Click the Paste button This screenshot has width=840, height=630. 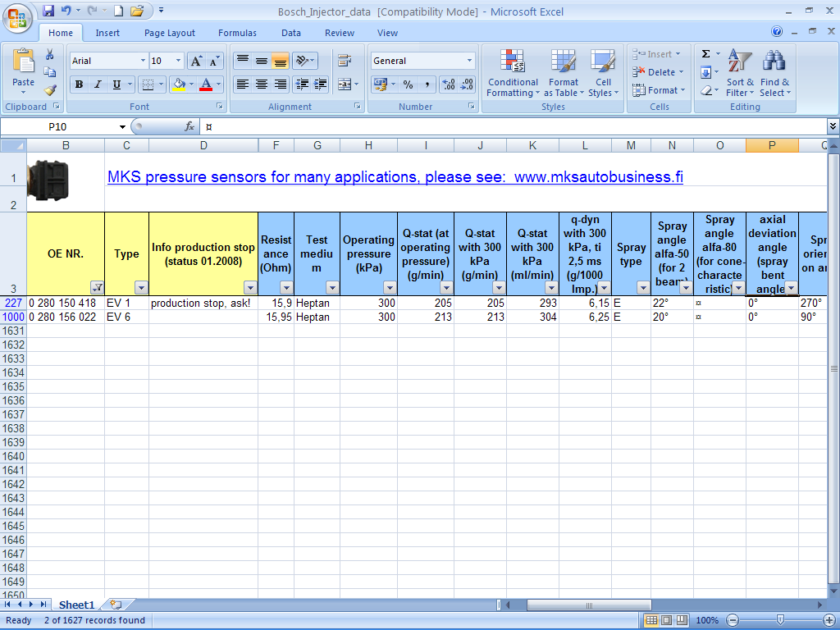coord(24,71)
